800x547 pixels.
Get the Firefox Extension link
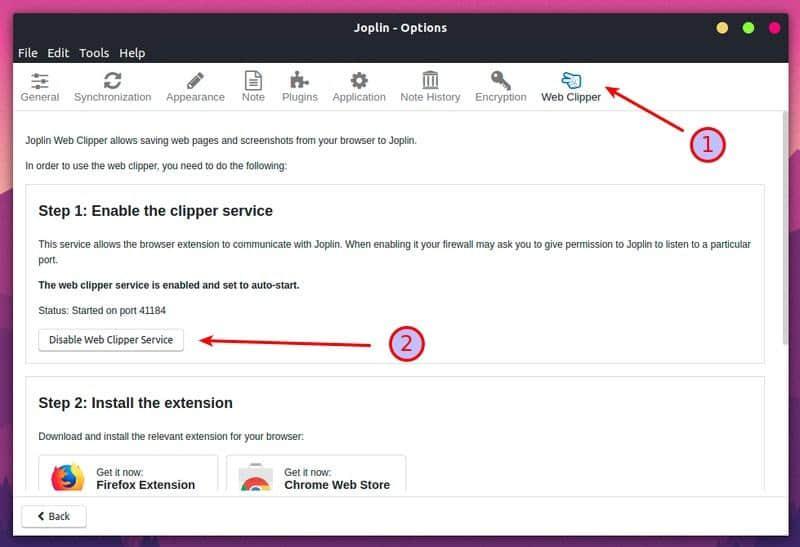145,484
